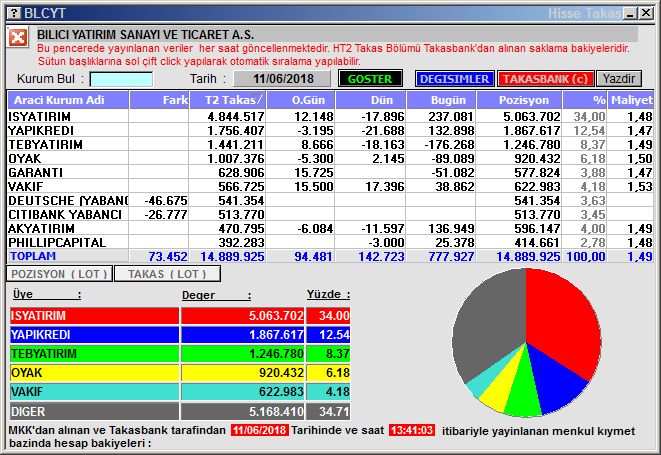Sort by Fark column header

[x=159, y=100]
